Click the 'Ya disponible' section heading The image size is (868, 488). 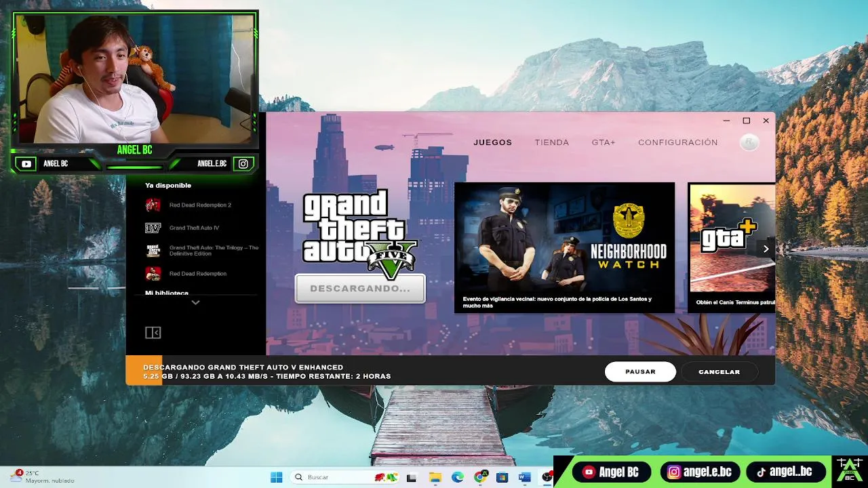click(168, 185)
